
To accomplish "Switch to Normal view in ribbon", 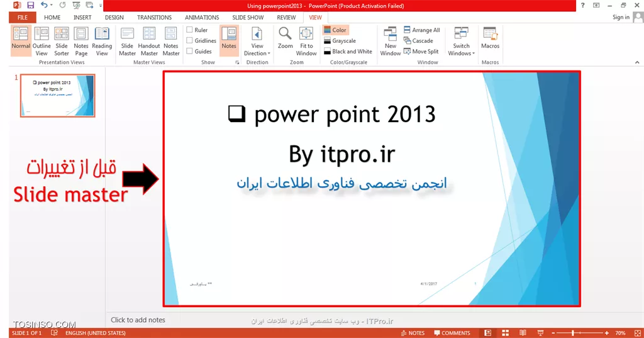I will (x=21, y=41).
